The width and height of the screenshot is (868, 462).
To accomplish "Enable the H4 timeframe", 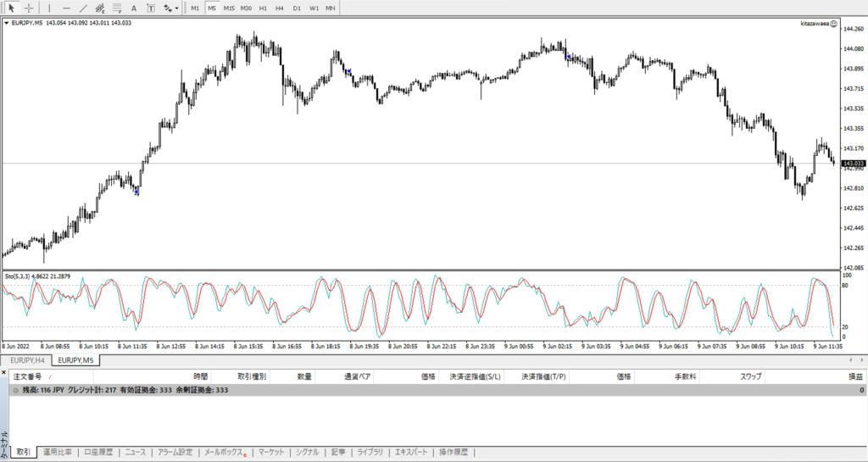I will click(x=279, y=8).
